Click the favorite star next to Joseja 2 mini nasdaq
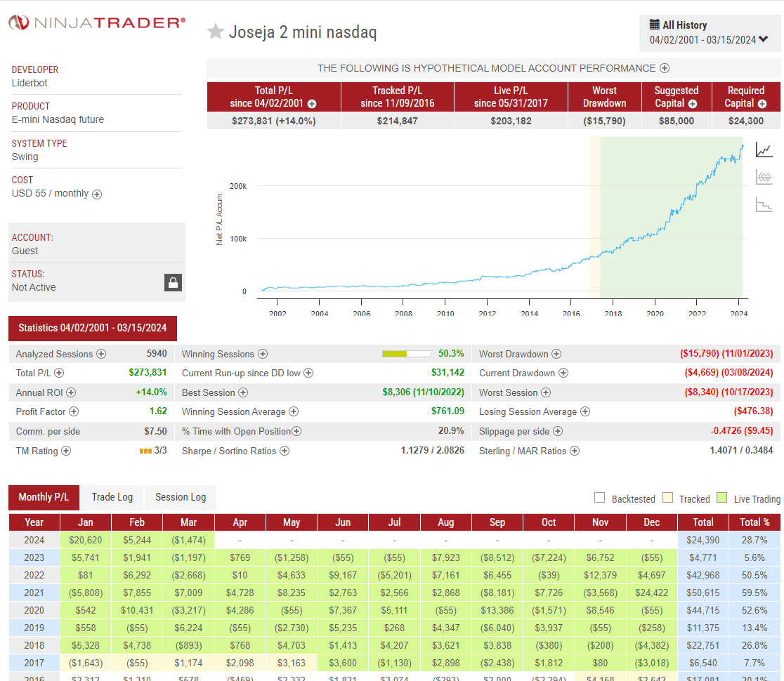The width and height of the screenshot is (784, 681). pyautogui.click(x=216, y=32)
